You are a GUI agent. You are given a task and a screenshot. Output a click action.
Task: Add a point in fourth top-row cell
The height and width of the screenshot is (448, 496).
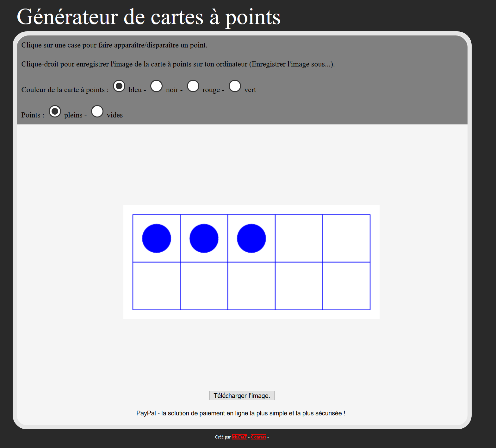299,238
